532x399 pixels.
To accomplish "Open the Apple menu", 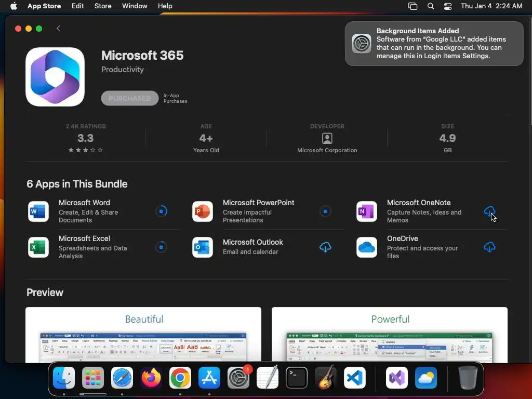I will [14, 6].
